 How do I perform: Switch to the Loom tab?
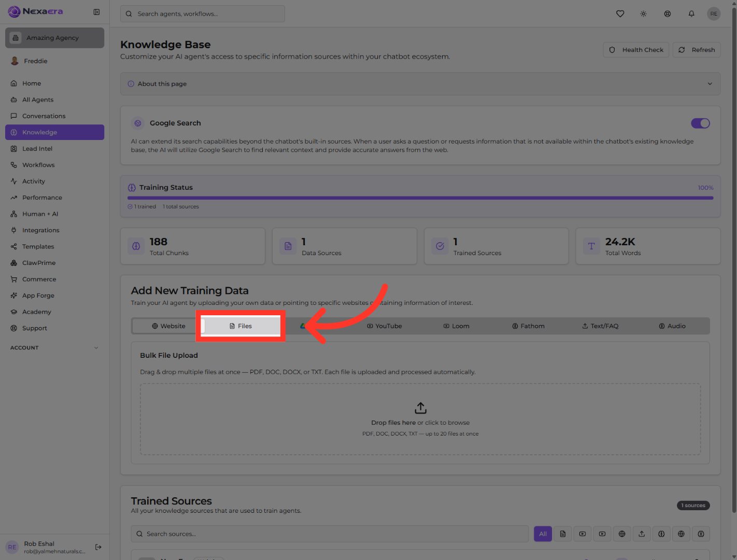click(x=457, y=326)
